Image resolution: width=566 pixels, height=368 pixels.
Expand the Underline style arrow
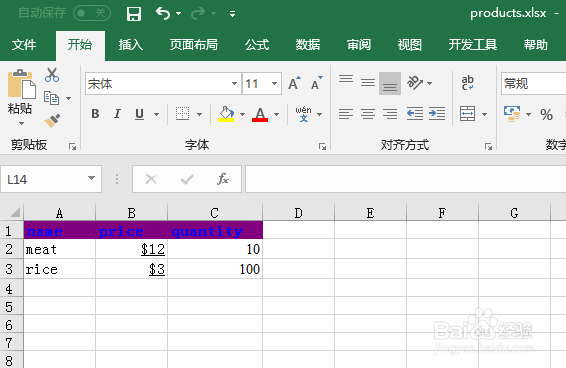[x=156, y=114]
